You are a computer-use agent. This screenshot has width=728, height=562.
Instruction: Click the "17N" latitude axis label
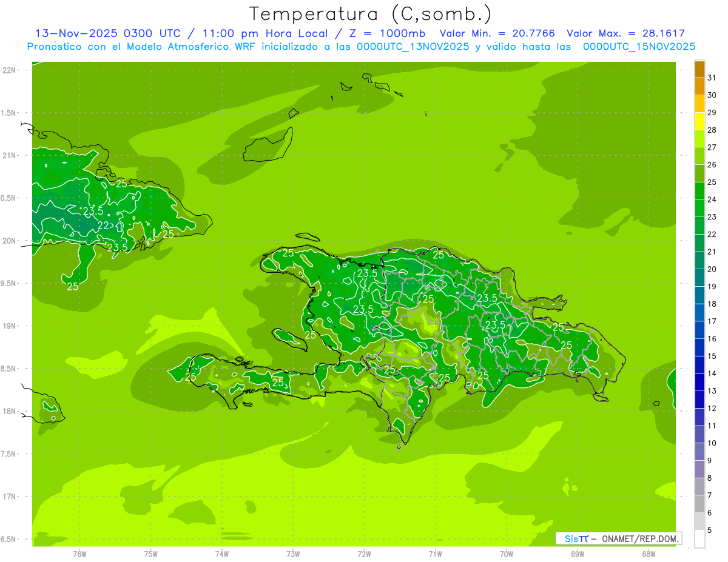coord(9,497)
